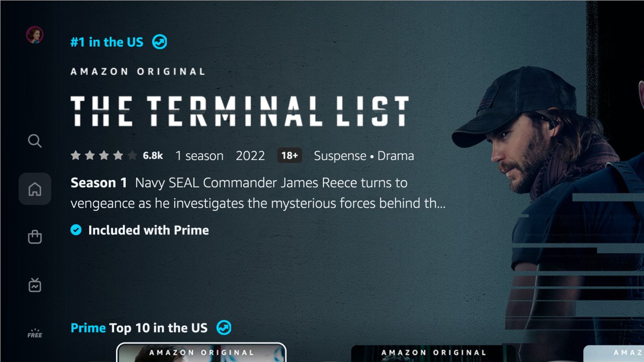Viewport: 644px width, 362px height.
Task: Click trending icon beside #1 in the US
Action: [x=160, y=42]
